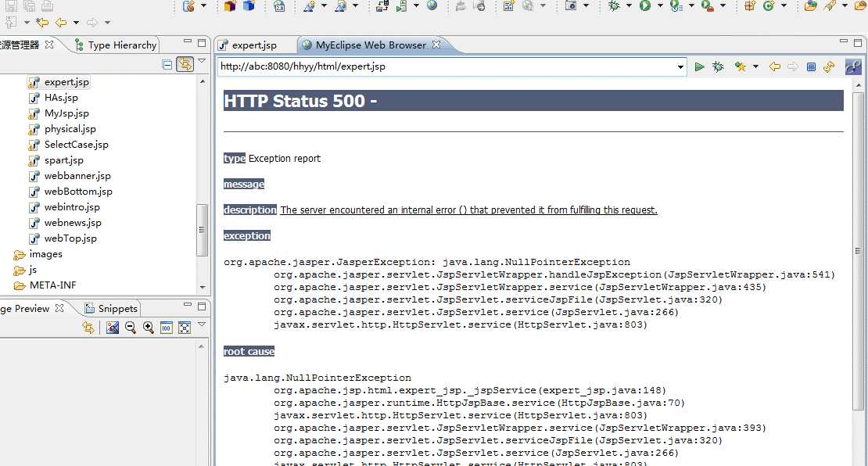Open the browser bookmarks star dropdown arrow
This screenshot has height=466, width=868.
click(x=755, y=67)
